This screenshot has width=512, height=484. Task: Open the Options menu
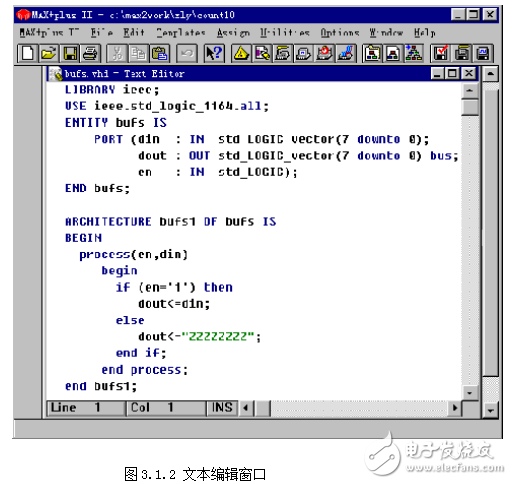[340, 33]
